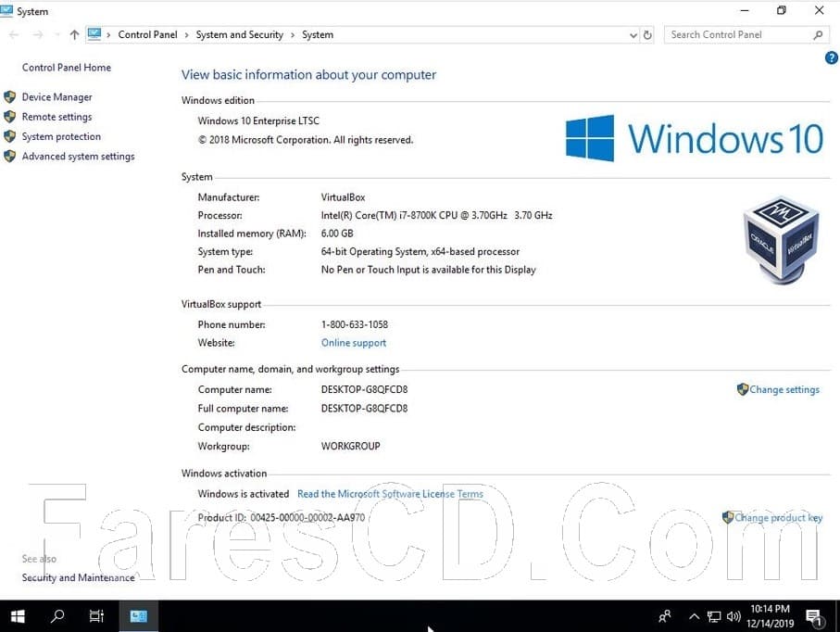Click Change product key link

(778, 518)
